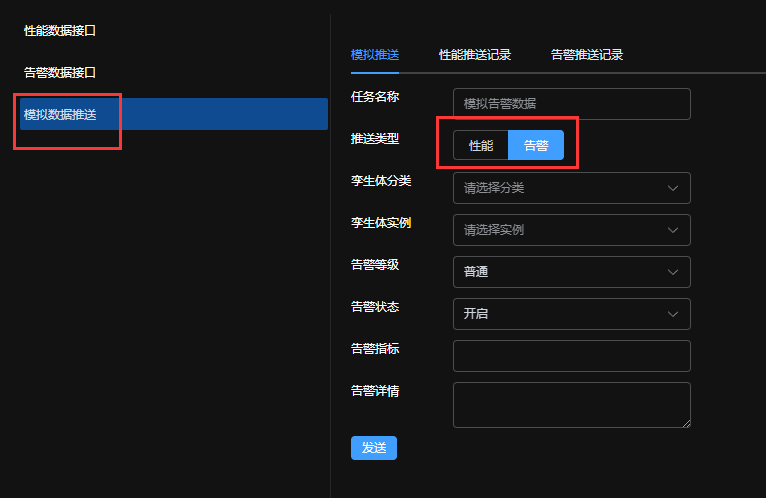Click the 告警详情 text area
This screenshot has width=766, height=498.
coord(572,405)
